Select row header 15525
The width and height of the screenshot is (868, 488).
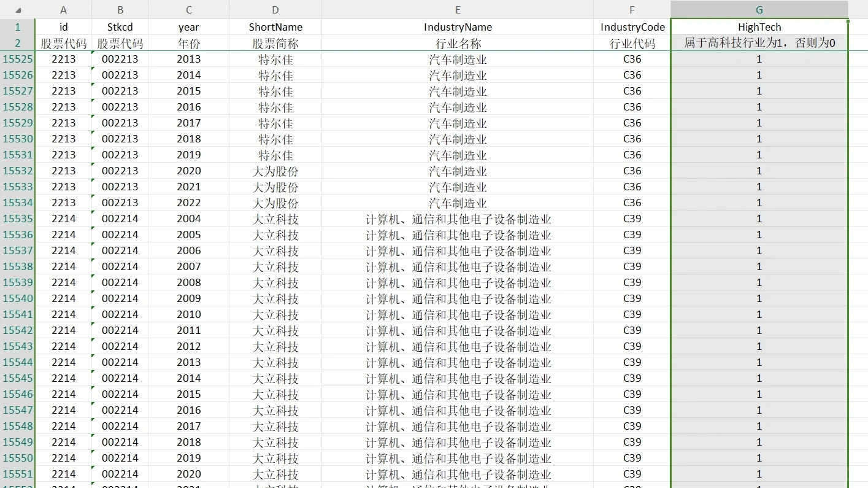coord(17,59)
